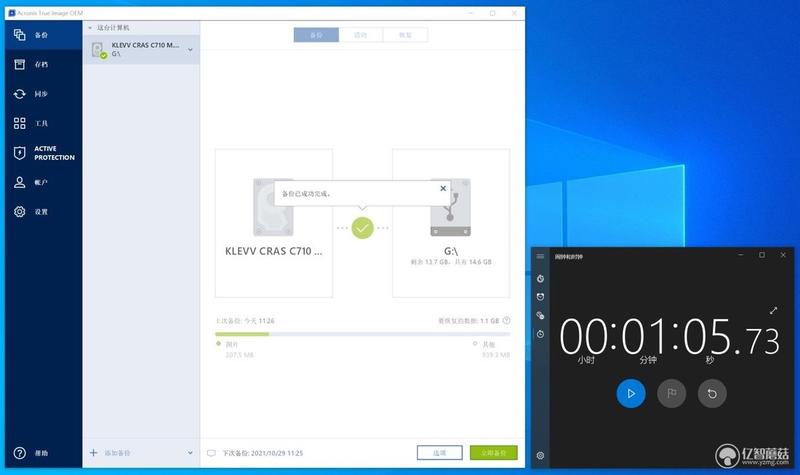Click the 'Other' (其他) legend dot under progress bar
Screen dimensions: 800x475
pyautogui.click(x=475, y=344)
